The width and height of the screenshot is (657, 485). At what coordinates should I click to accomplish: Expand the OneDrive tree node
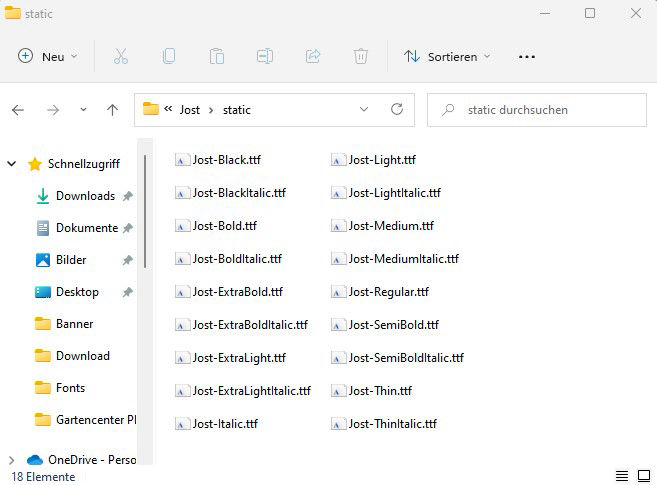(12, 460)
